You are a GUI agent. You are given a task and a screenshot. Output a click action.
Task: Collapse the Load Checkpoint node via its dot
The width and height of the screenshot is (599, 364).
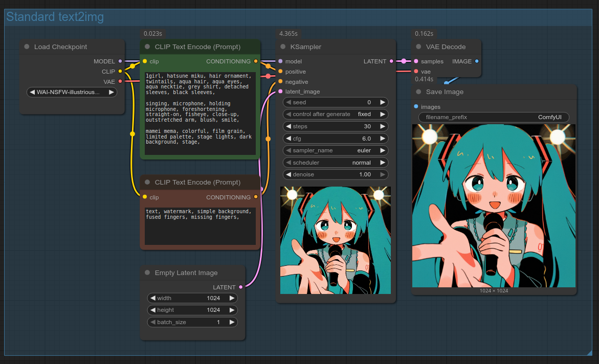[x=27, y=47]
